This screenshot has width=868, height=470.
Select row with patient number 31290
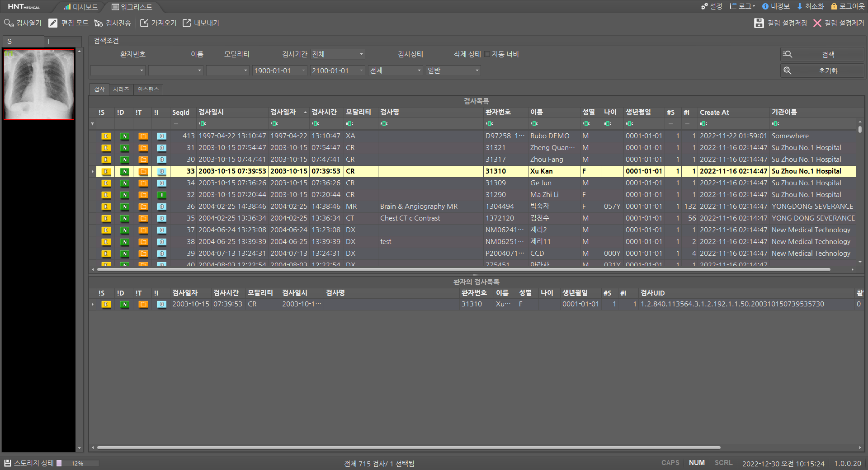point(473,195)
